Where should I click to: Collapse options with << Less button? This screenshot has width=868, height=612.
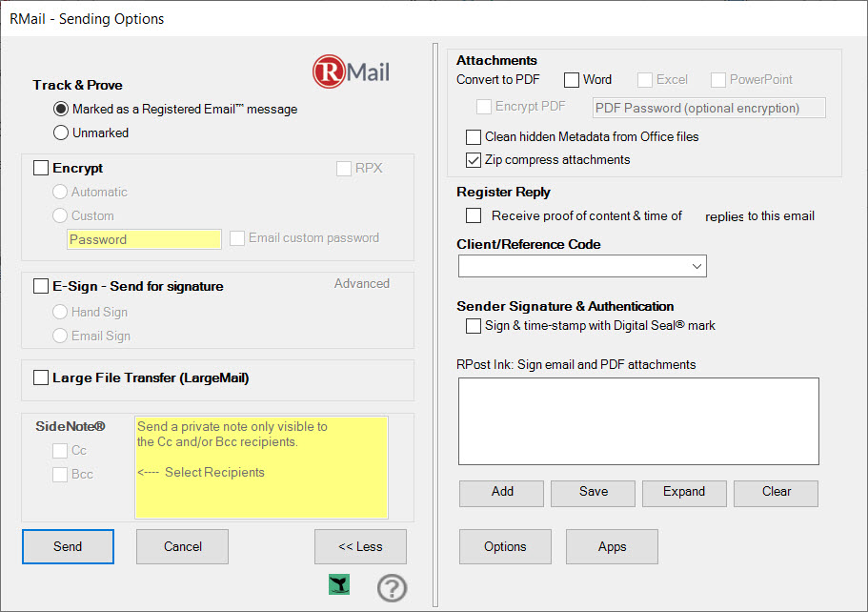tap(360, 546)
